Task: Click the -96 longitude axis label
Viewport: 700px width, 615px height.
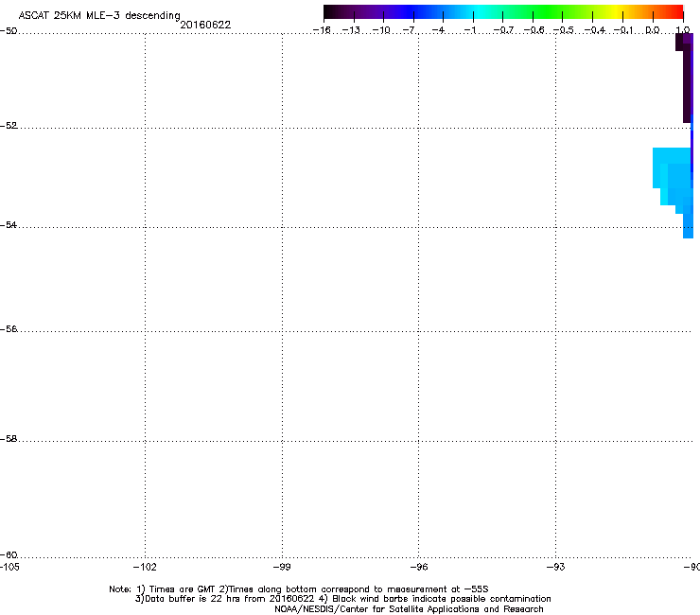Action: pyautogui.click(x=419, y=567)
